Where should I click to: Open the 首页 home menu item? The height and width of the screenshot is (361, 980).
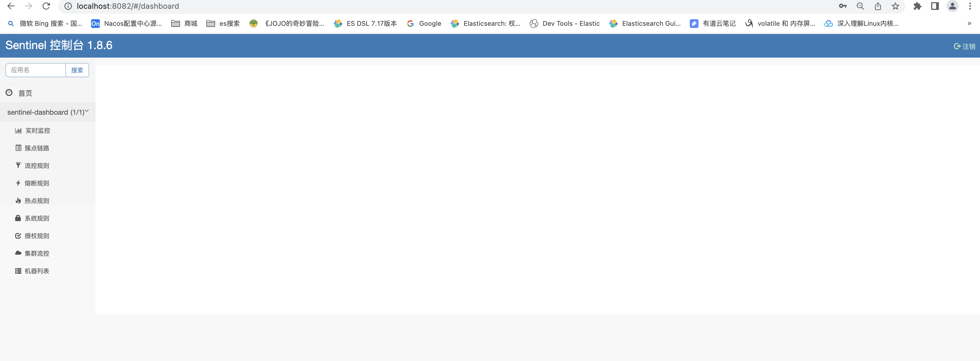click(25, 93)
